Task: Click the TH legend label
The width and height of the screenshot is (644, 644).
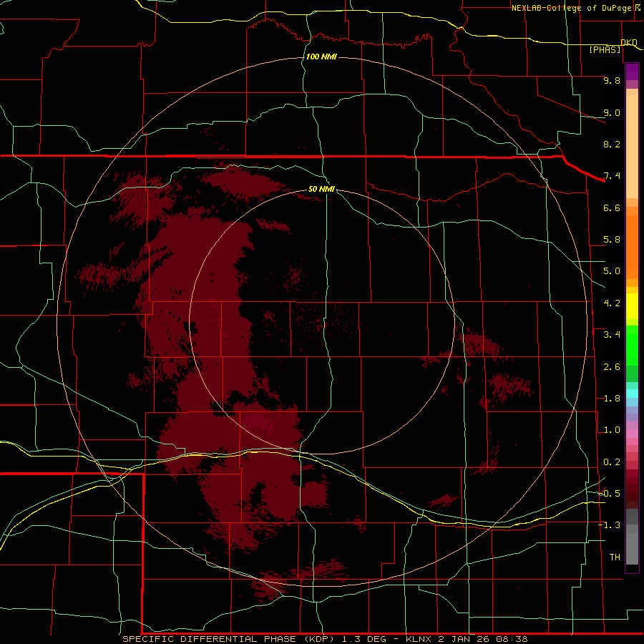Action: [x=615, y=557]
